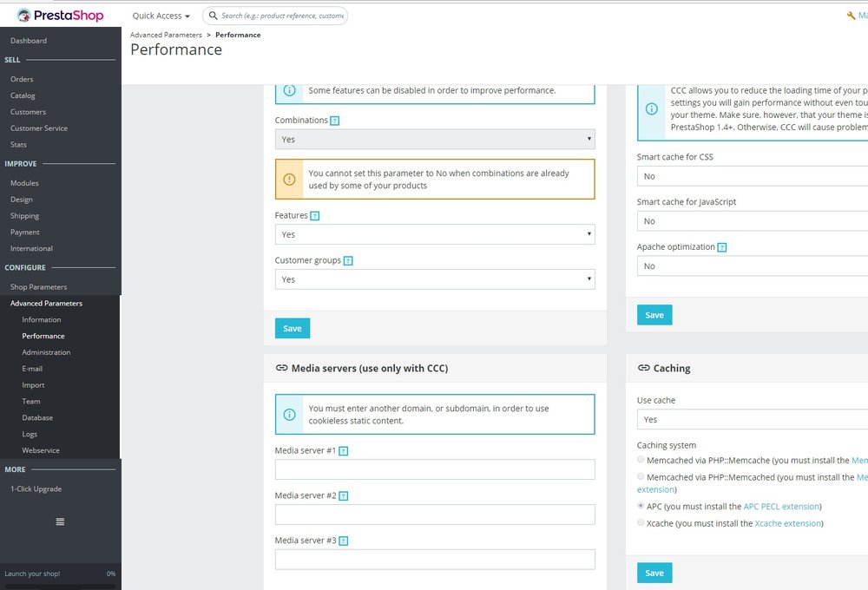The height and width of the screenshot is (590, 868).
Task: Click the Media server #1 input field
Action: pos(435,469)
